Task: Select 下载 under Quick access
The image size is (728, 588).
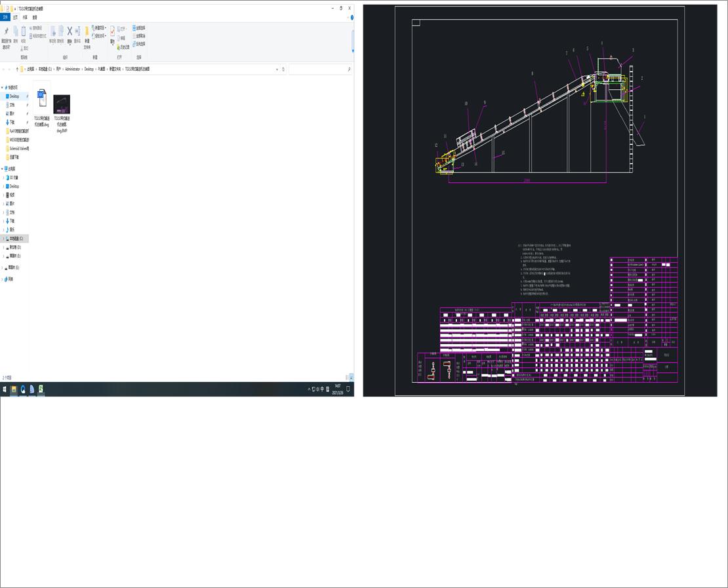Action: (12, 122)
